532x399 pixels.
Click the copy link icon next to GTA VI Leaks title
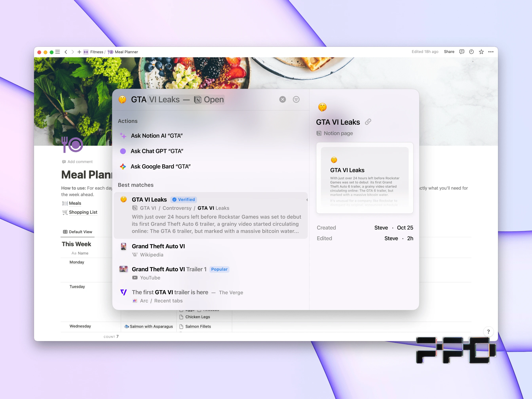(368, 122)
